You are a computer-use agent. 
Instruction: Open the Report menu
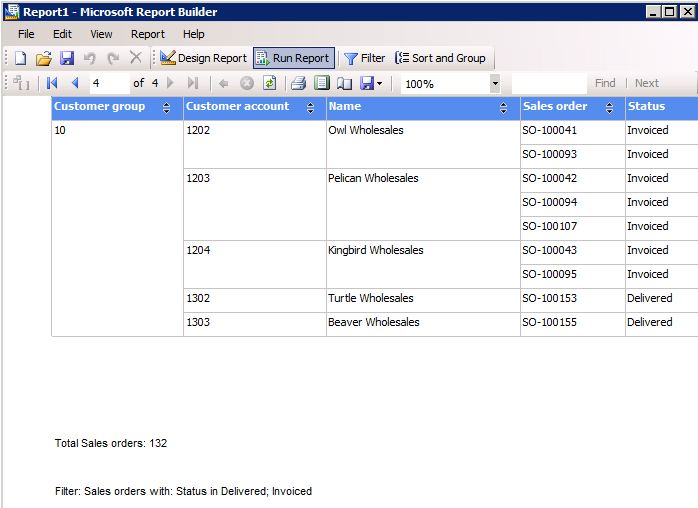pyautogui.click(x=148, y=34)
